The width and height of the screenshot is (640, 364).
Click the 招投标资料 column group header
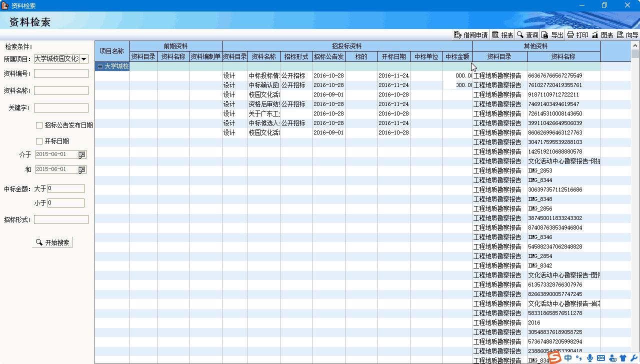346,46
